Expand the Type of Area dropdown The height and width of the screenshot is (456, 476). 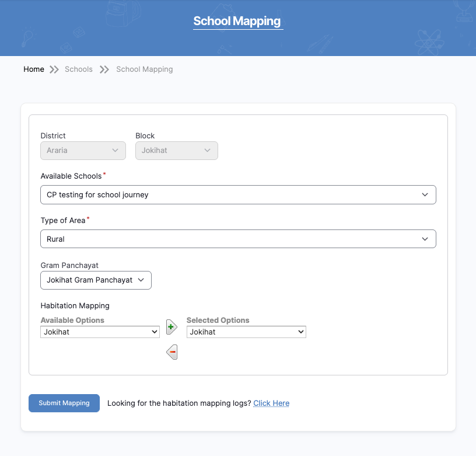(238, 239)
